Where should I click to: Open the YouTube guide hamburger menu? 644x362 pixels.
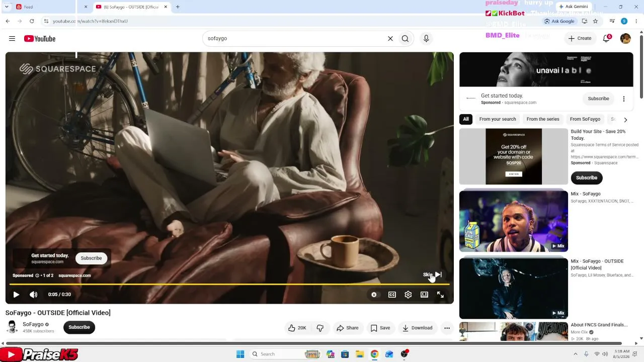(12, 39)
